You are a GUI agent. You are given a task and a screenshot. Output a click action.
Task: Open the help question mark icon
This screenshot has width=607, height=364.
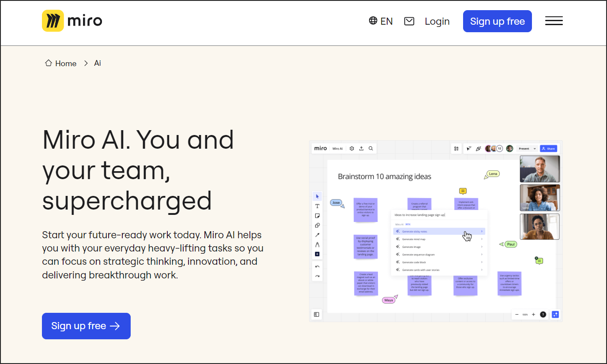(543, 315)
